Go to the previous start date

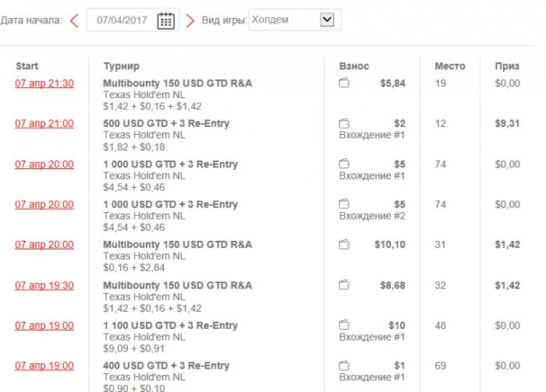pyautogui.click(x=74, y=20)
